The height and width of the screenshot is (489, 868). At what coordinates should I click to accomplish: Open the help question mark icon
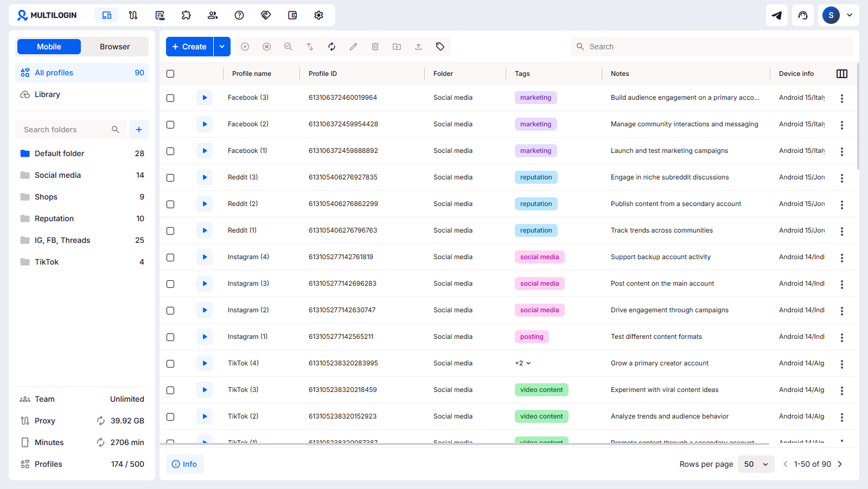(239, 15)
